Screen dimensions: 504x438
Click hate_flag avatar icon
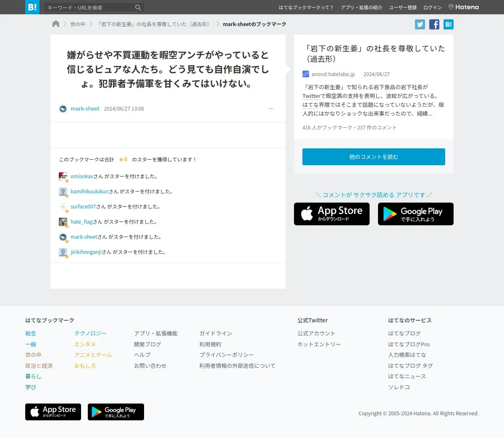click(63, 222)
